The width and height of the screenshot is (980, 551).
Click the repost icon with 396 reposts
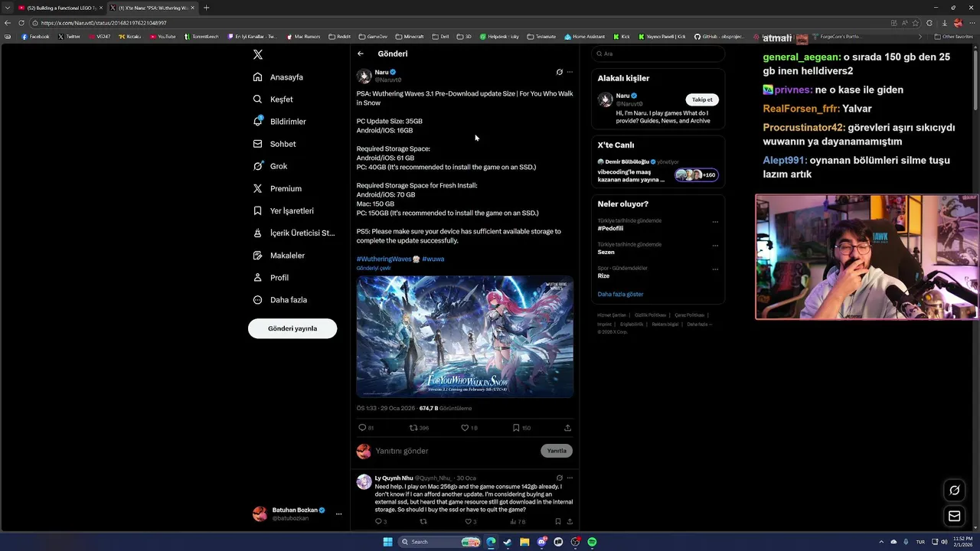click(x=413, y=428)
